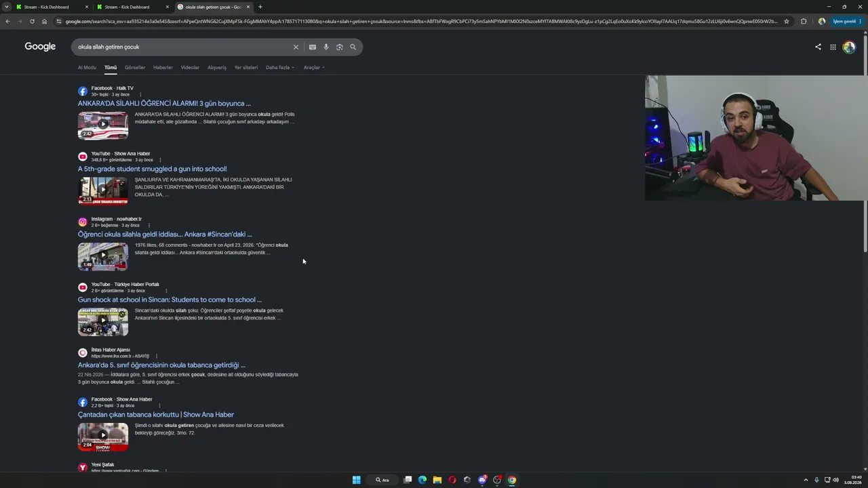Close the second Kick Dashboard tab
This screenshot has width=868, height=488.
pyautogui.click(x=167, y=7)
